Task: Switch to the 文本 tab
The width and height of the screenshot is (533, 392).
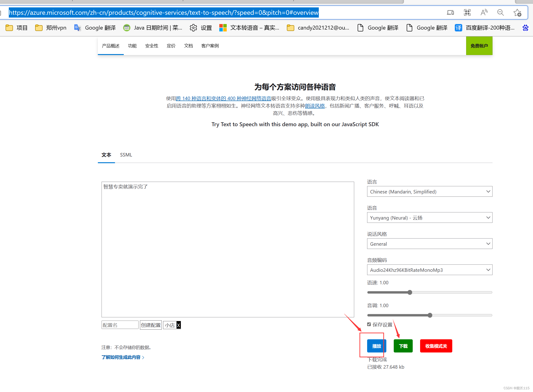Action: [106, 155]
